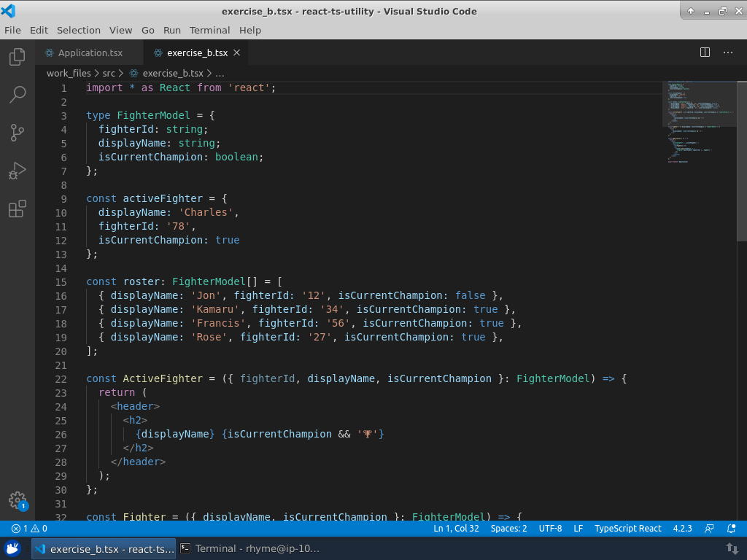The height and width of the screenshot is (560, 747).
Task: Click the string 'Charles' on line 10
Action: [206, 212]
